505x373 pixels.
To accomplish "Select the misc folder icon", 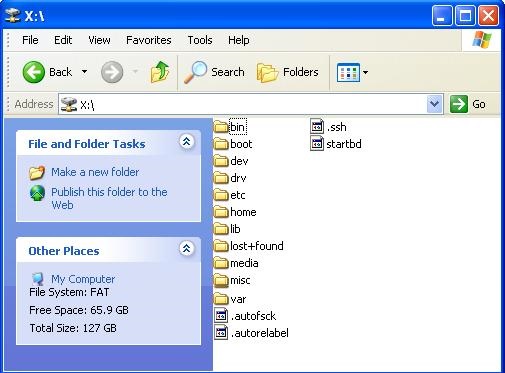I will [221, 280].
